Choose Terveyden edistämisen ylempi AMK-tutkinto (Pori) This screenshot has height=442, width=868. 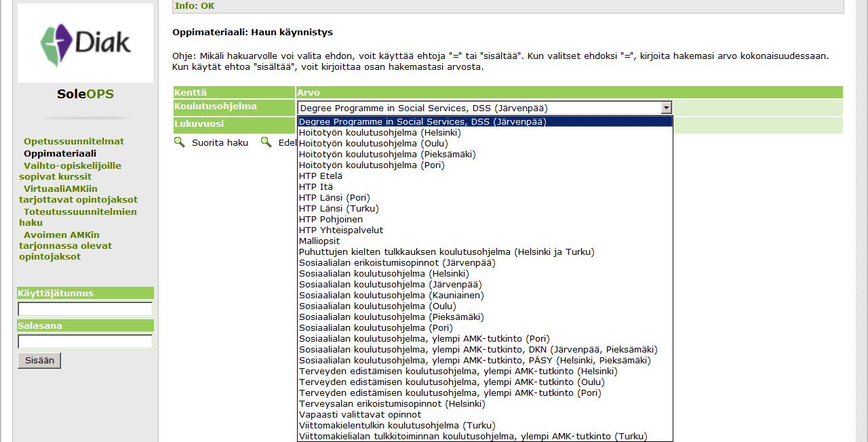[x=485, y=393]
